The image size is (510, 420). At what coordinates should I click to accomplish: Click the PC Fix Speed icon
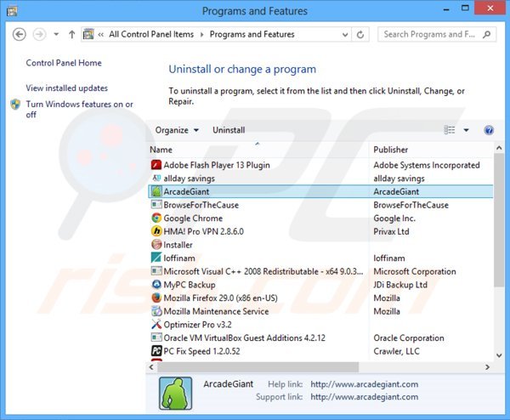point(156,350)
